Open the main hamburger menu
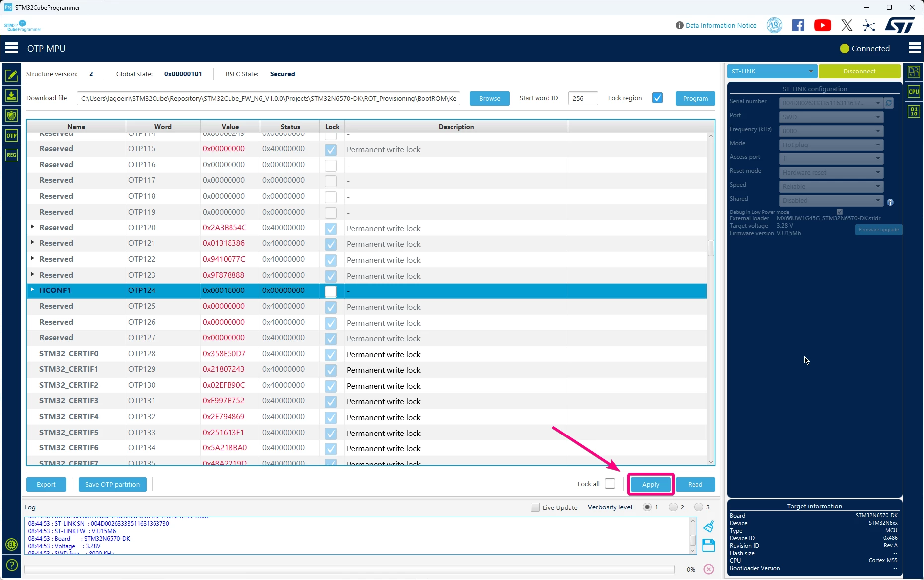 [11, 48]
